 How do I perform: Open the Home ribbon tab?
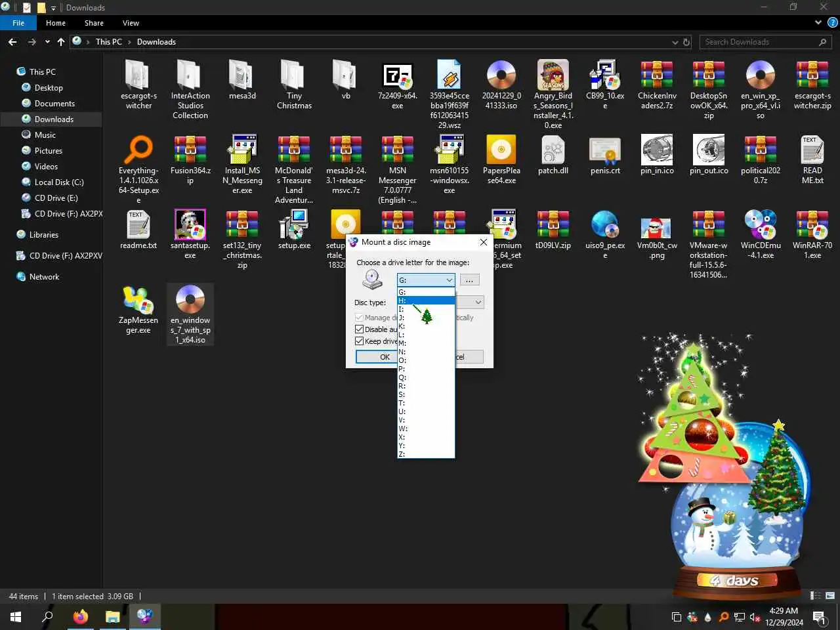[x=56, y=23]
